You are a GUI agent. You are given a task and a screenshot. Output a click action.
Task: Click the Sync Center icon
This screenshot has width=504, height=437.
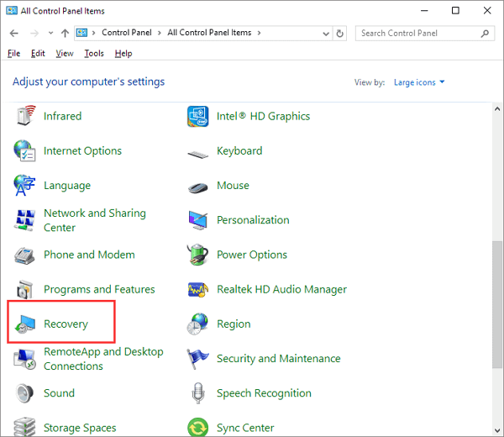(x=198, y=427)
